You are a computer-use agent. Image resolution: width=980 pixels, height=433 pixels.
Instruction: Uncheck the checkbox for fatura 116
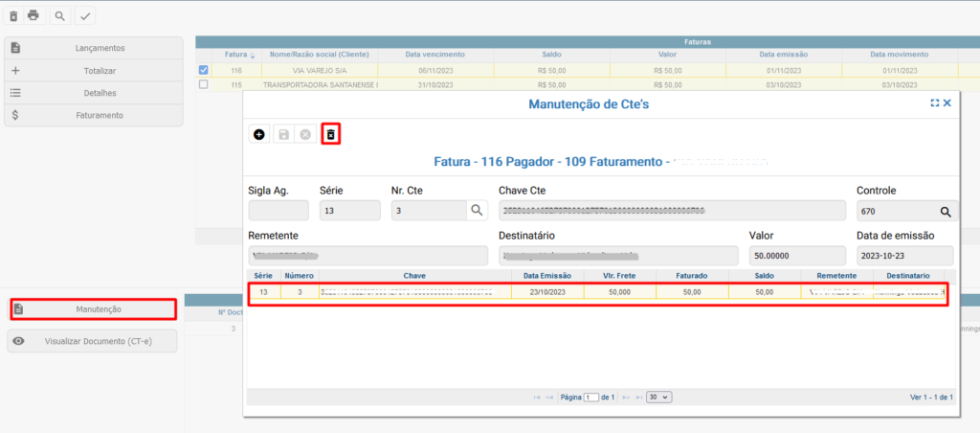tap(203, 70)
